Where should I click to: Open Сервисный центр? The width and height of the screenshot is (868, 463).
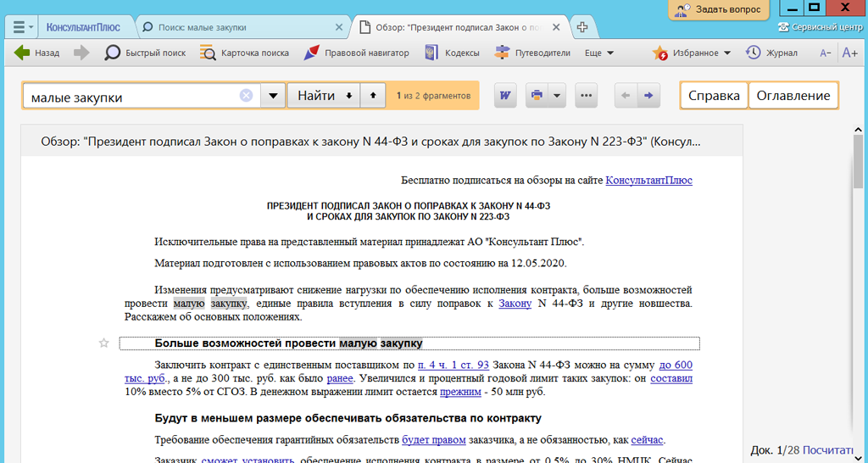coord(820,27)
